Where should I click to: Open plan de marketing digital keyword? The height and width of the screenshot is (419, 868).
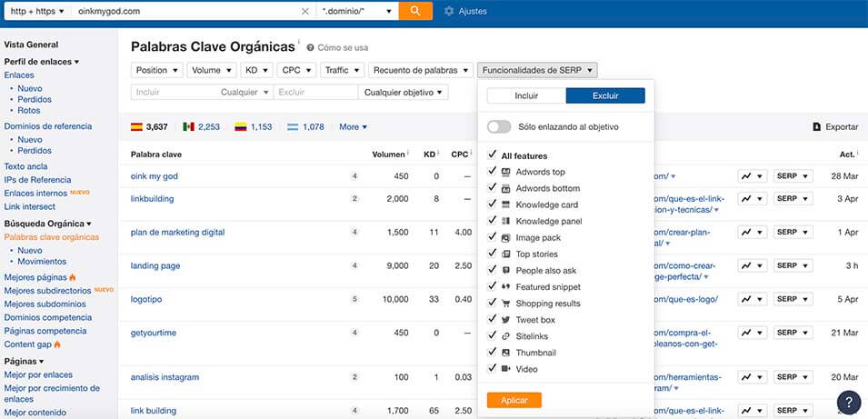pyautogui.click(x=178, y=233)
